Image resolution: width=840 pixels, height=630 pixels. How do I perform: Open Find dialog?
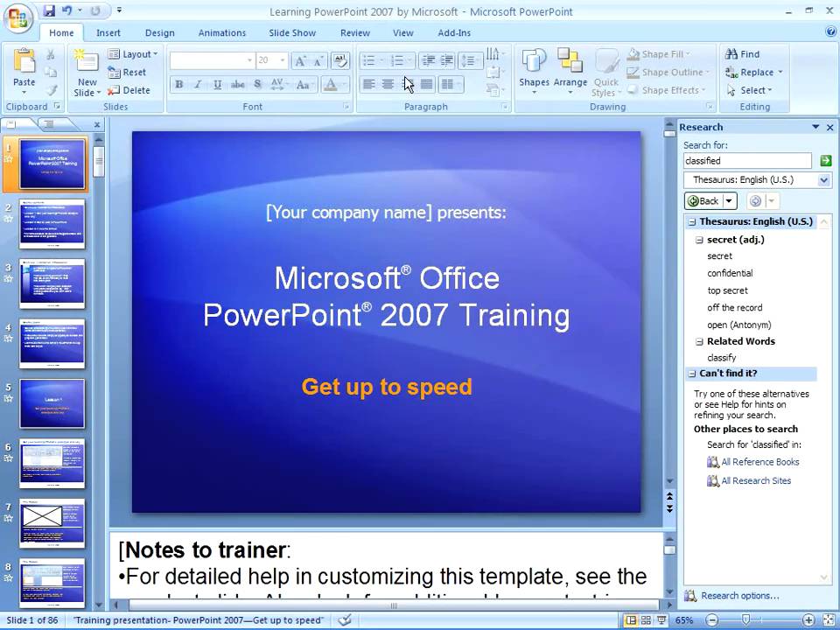click(743, 54)
